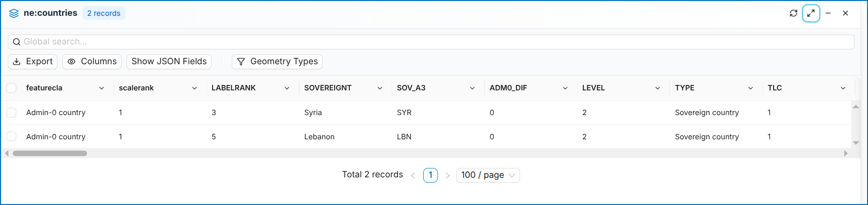Screen dimensions: 868x205
Task: Show JSON Fields in table
Action: coord(169,62)
